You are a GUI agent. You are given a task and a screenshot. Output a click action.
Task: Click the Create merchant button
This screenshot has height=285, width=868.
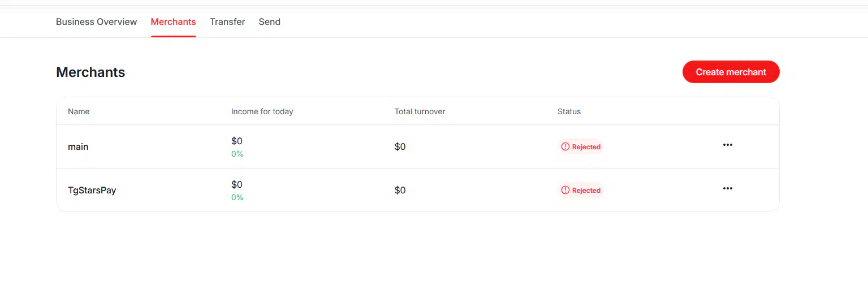coord(731,72)
